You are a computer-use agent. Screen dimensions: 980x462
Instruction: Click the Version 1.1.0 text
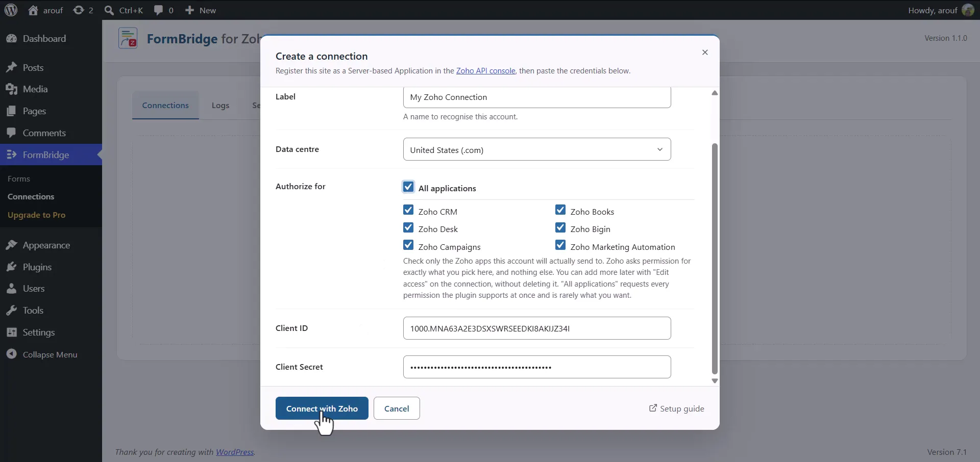[946, 38]
